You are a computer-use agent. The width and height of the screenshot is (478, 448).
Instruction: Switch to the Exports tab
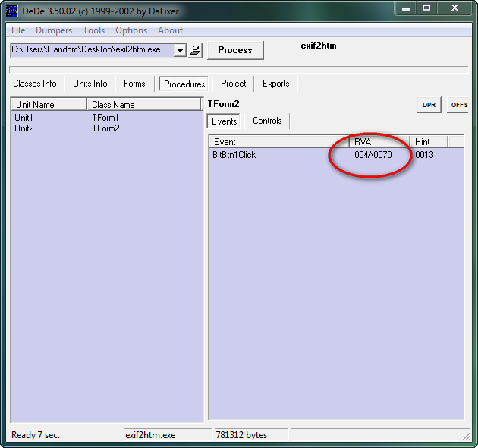click(276, 84)
